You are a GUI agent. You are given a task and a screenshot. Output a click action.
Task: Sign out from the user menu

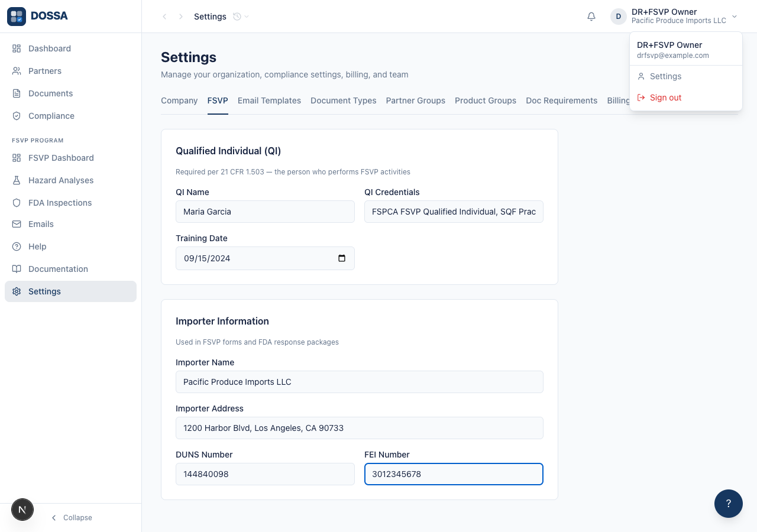click(x=686, y=98)
